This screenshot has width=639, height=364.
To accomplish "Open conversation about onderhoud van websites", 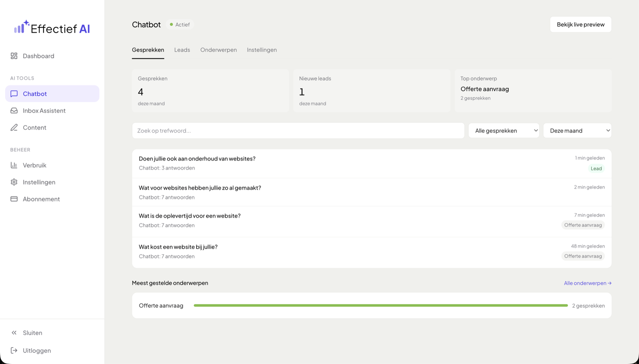I will 372,163.
